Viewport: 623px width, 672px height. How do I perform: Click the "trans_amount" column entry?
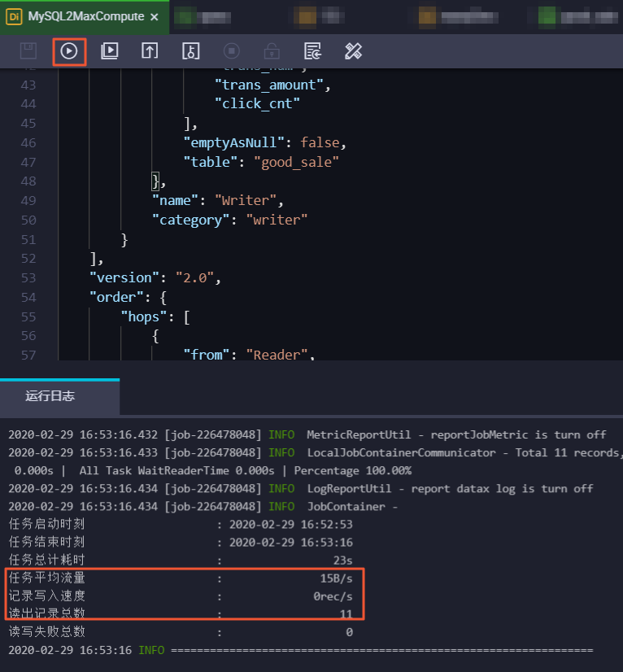pos(269,85)
